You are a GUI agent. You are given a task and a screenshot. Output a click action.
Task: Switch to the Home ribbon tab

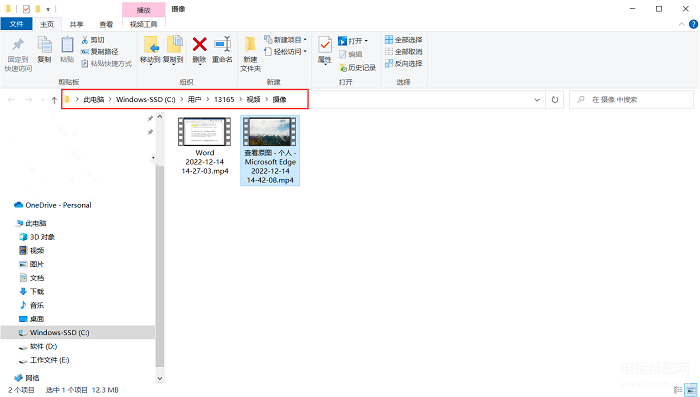click(47, 24)
